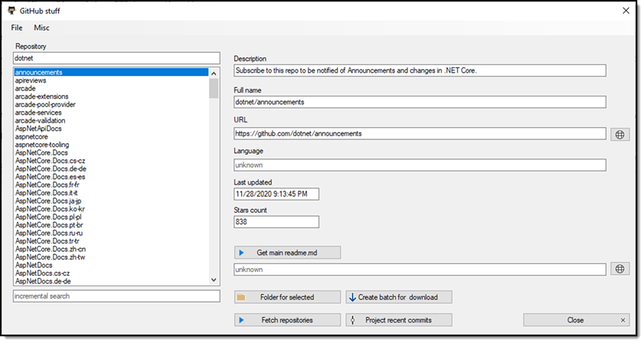Open the File menu
The height and width of the screenshot is (343, 644).
coord(17,28)
